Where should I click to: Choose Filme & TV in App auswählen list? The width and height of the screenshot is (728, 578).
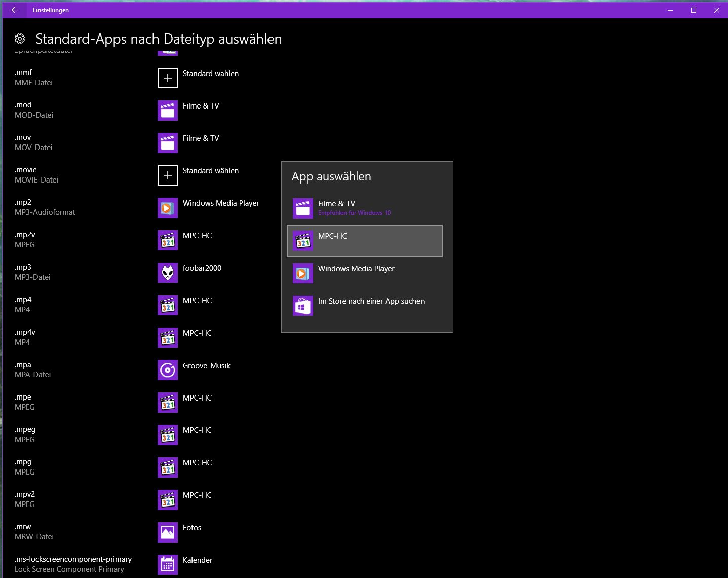point(365,208)
